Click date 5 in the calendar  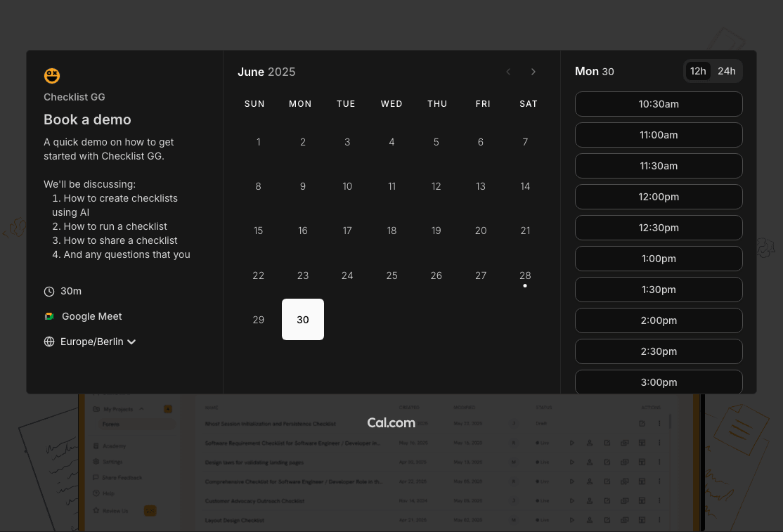[436, 142]
